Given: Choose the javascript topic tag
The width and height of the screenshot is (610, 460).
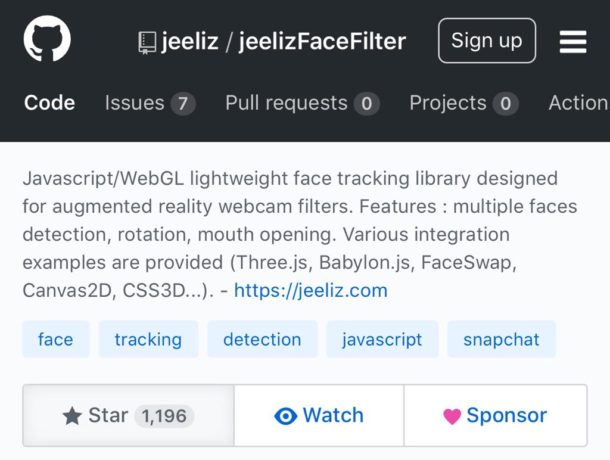Looking at the screenshot, I should click(382, 339).
